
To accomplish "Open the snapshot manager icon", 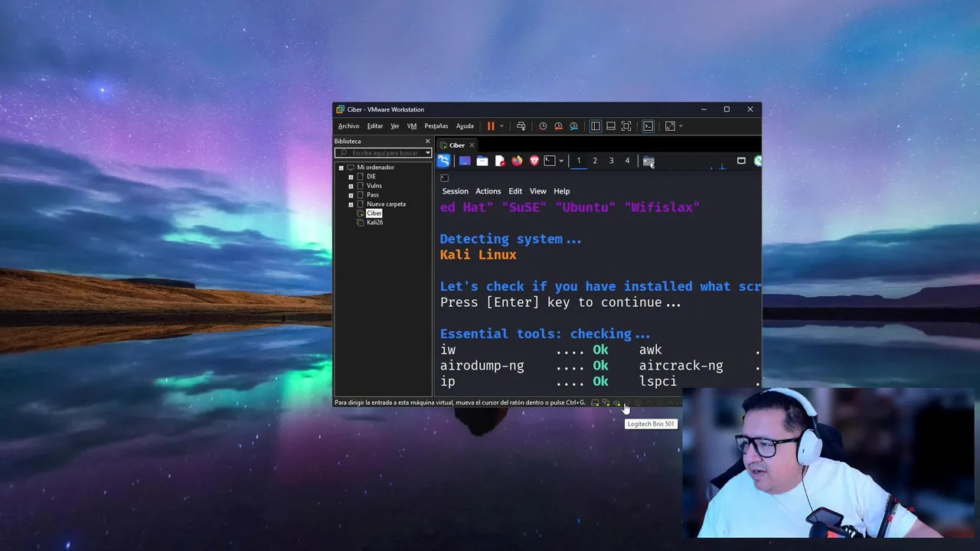I will pos(573,126).
